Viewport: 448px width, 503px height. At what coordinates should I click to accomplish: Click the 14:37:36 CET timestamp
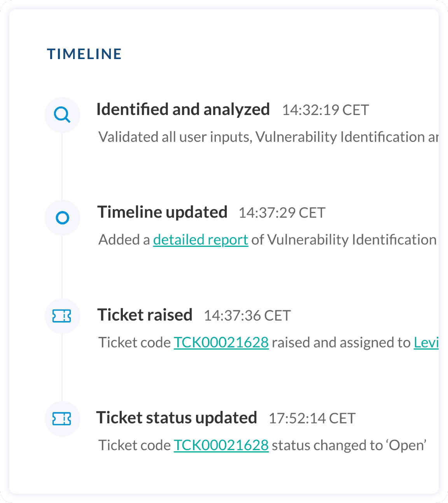click(x=247, y=316)
